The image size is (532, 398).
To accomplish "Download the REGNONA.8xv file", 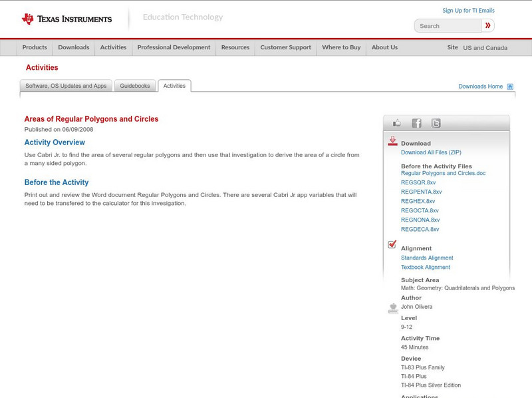I will click(x=420, y=220).
